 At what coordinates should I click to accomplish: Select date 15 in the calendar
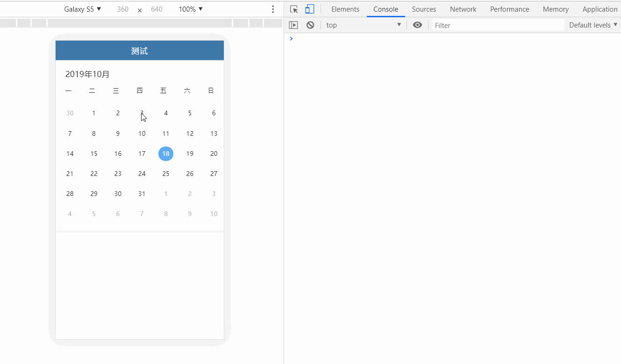click(x=94, y=154)
